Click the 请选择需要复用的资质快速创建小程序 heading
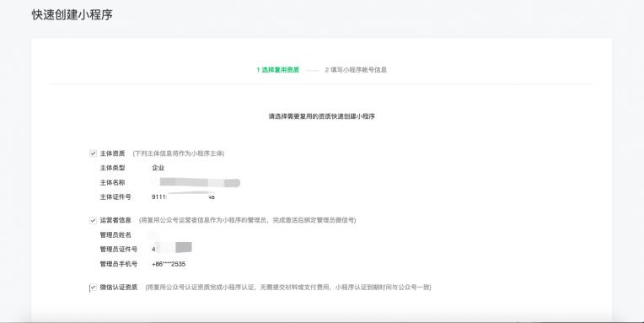Screen dimensions: 644x323 (x=322, y=116)
